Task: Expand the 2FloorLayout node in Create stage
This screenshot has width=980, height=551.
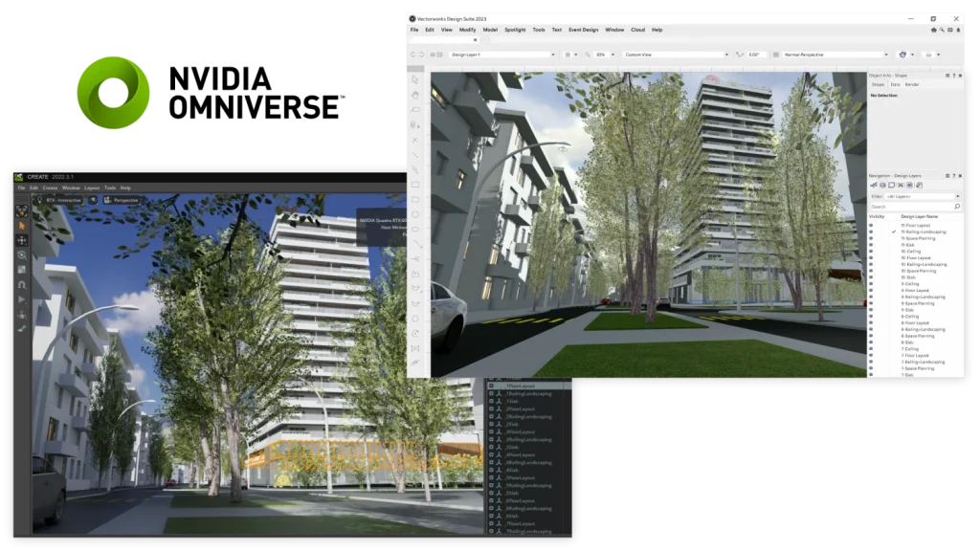Action: pyautogui.click(x=491, y=409)
